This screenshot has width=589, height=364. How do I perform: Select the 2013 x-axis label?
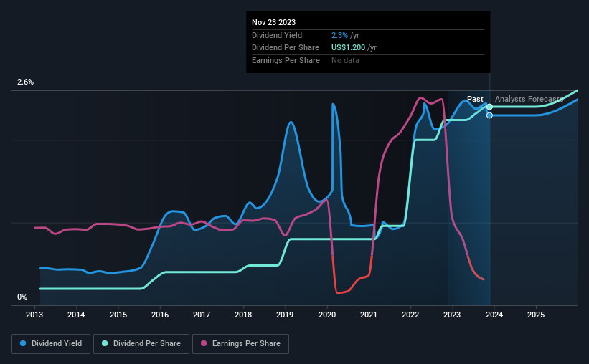[34, 315]
